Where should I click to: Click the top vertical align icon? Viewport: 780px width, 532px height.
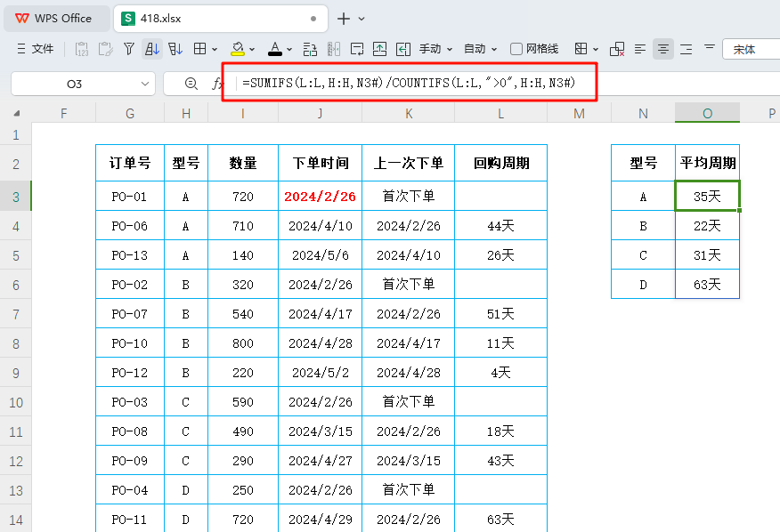(x=710, y=47)
